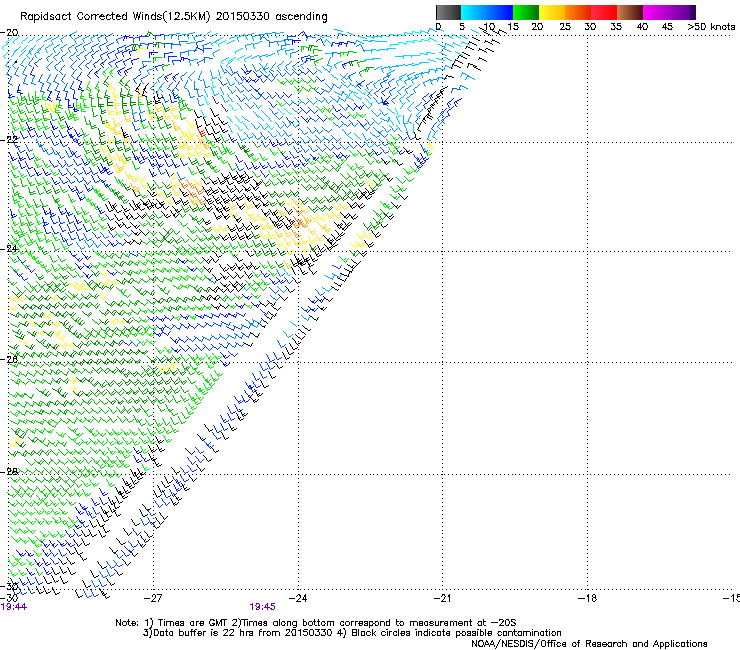The height and width of the screenshot is (650, 740).
Task: Click the green 15-20 knots legend swatch
Action: click(526, 12)
